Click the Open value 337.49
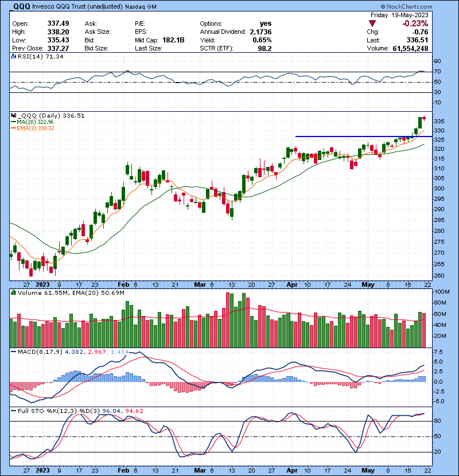459x476 pixels. [x=58, y=24]
